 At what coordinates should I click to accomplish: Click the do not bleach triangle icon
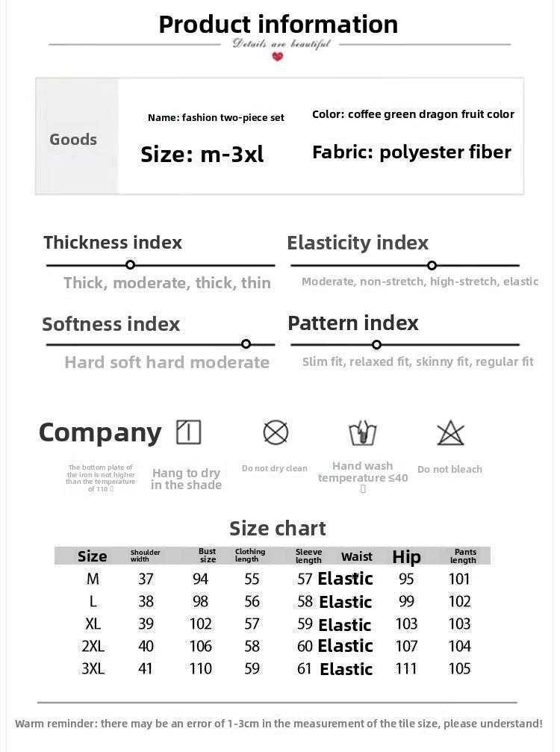click(449, 432)
